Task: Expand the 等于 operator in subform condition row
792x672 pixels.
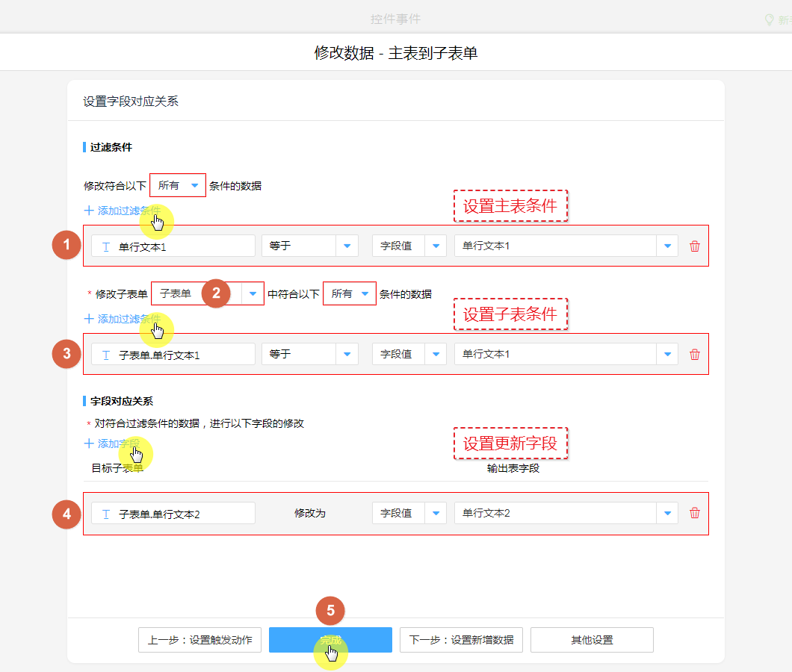Action: (x=347, y=355)
